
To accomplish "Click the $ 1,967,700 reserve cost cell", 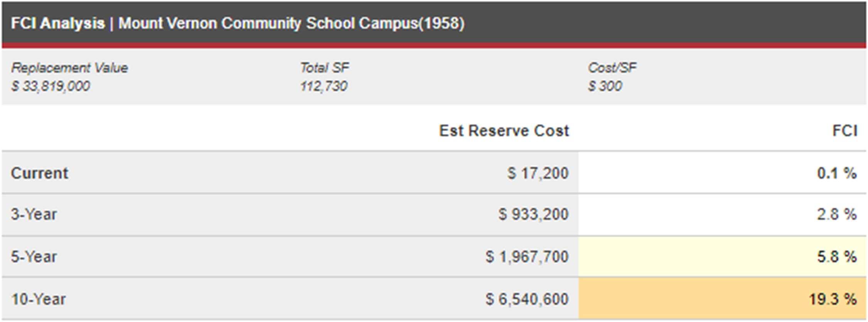I will point(527,257).
